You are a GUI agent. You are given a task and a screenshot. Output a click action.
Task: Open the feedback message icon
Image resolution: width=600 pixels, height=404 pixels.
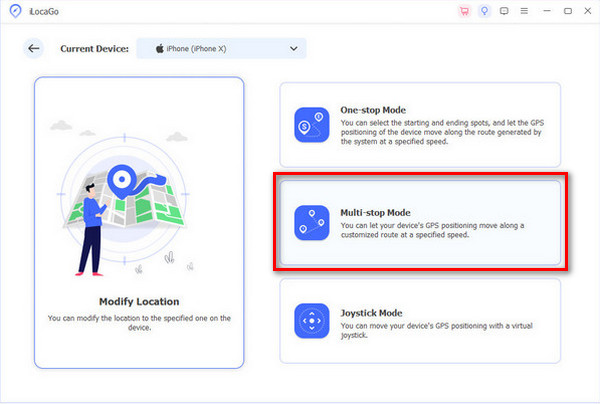coord(503,11)
